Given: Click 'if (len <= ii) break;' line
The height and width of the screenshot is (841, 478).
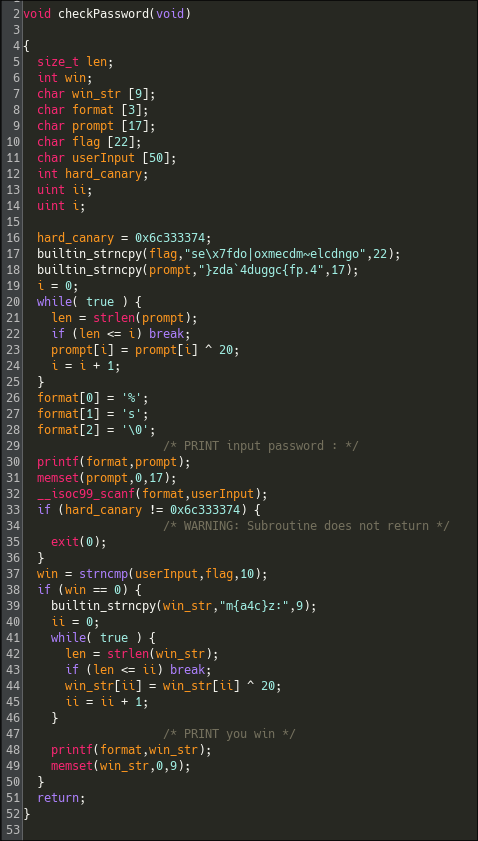Looking at the screenshot, I should pyautogui.click(x=138, y=670).
